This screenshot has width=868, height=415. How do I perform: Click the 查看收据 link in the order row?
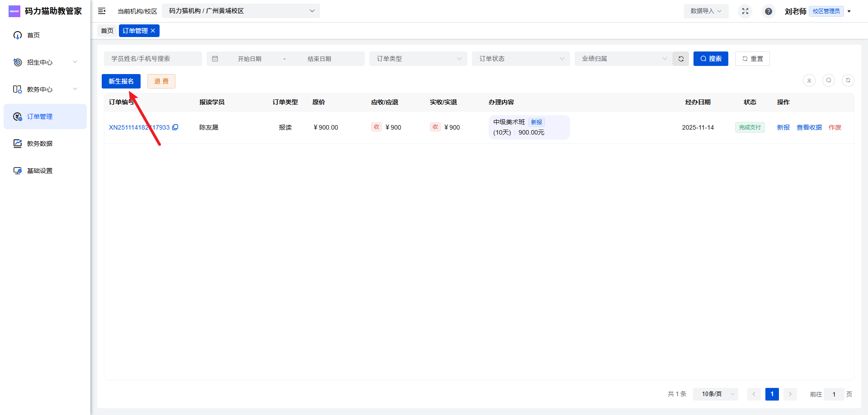[x=809, y=127]
